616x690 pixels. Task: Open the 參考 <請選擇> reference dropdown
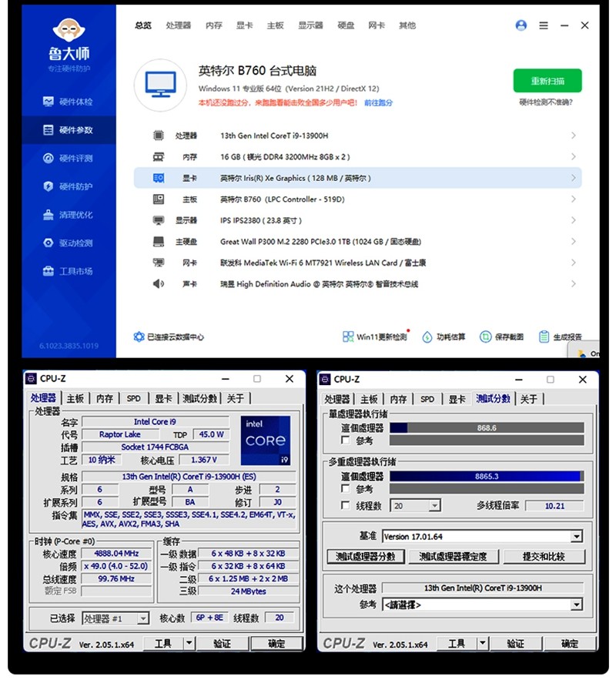482,605
